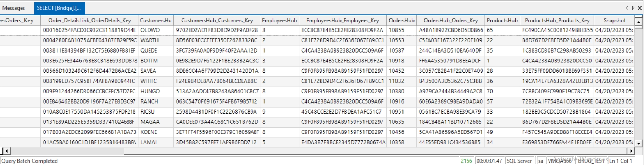Click the ProductsHub column header

coord(502,20)
